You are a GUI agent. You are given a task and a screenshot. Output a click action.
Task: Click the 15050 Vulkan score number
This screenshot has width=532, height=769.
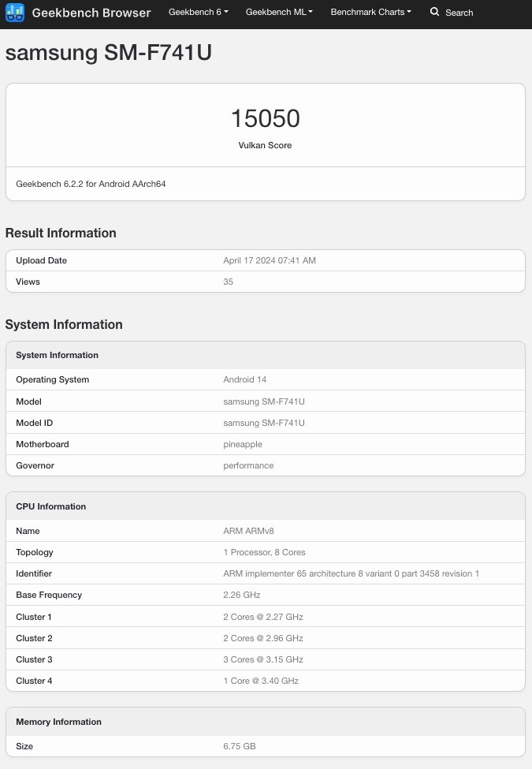[265, 118]
